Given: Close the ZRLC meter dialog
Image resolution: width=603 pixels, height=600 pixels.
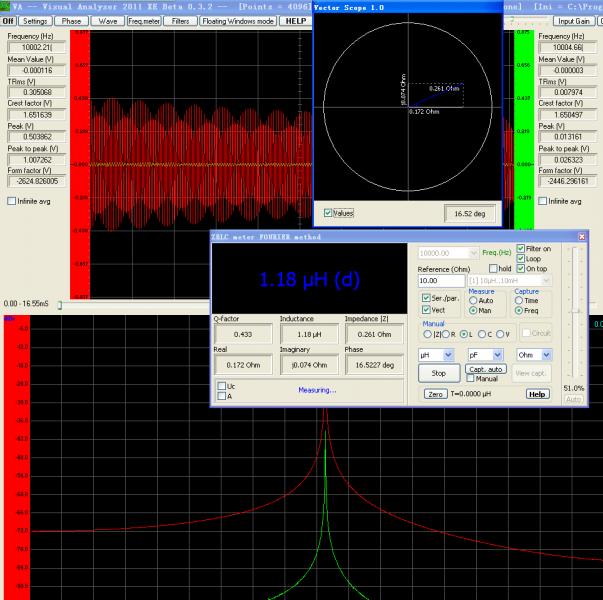Looking at the screenshot, I should [x=582, y=236].
